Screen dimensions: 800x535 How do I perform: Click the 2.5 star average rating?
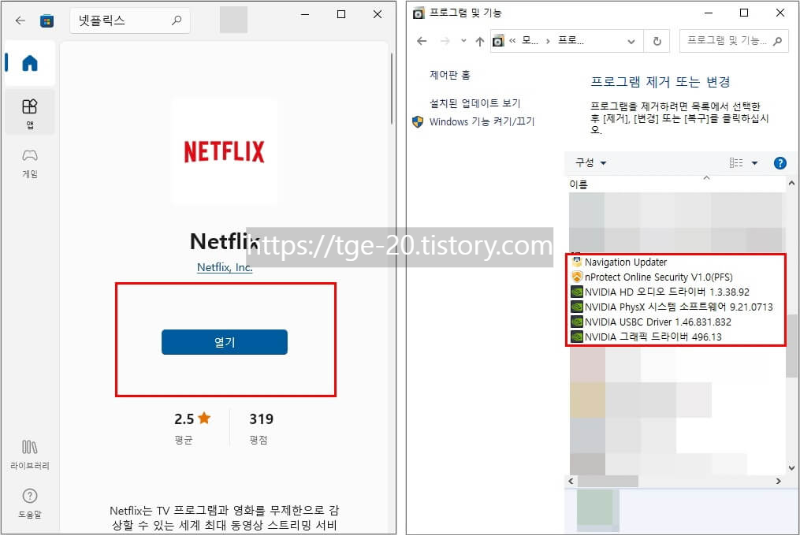coord(192,419)
